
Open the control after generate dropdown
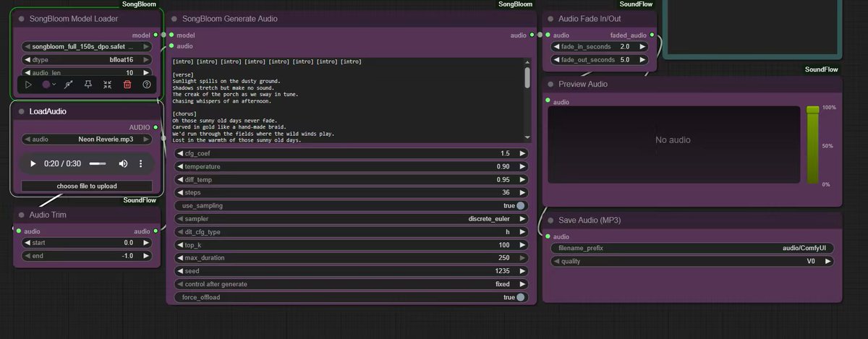click(352, 284)
